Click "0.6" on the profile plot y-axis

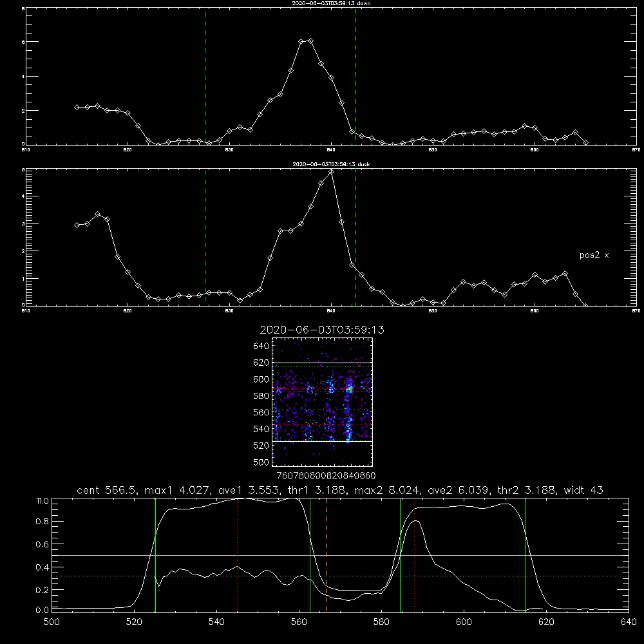pos(43,544)
